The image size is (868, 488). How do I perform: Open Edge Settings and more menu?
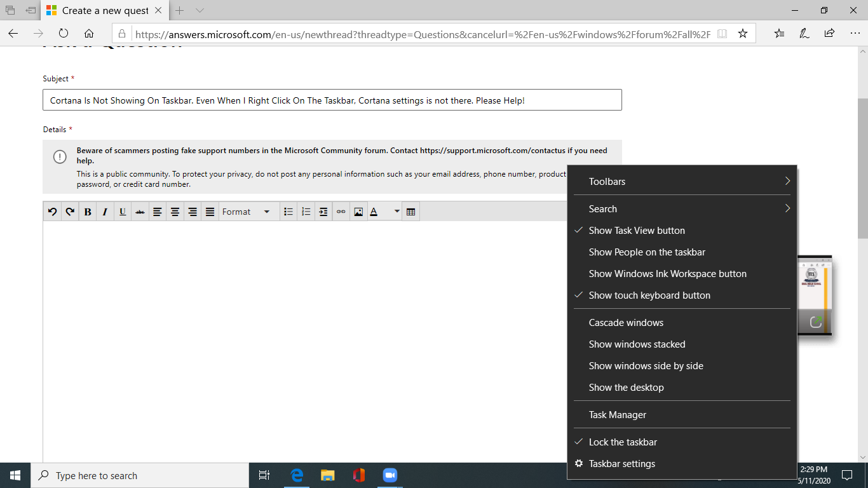point(854,34)
